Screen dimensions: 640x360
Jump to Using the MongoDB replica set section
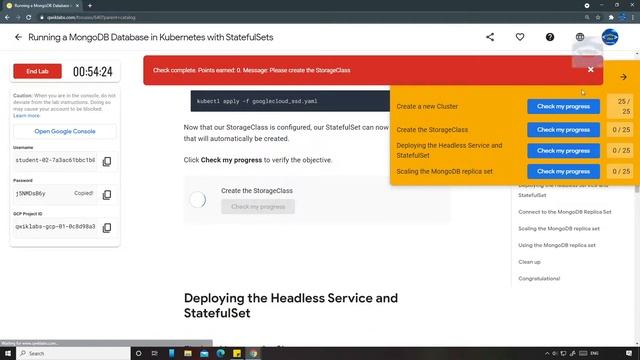click(557, 245)
